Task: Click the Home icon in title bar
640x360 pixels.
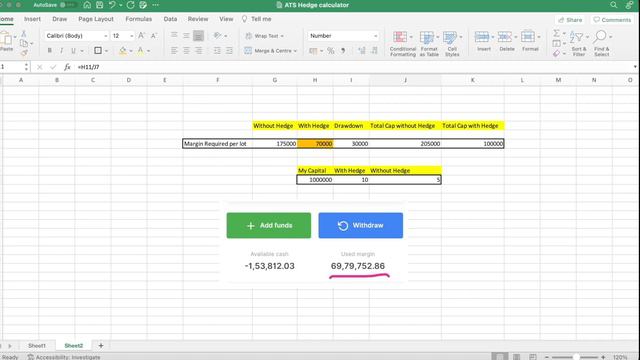Action: click(x=87, y=5)
